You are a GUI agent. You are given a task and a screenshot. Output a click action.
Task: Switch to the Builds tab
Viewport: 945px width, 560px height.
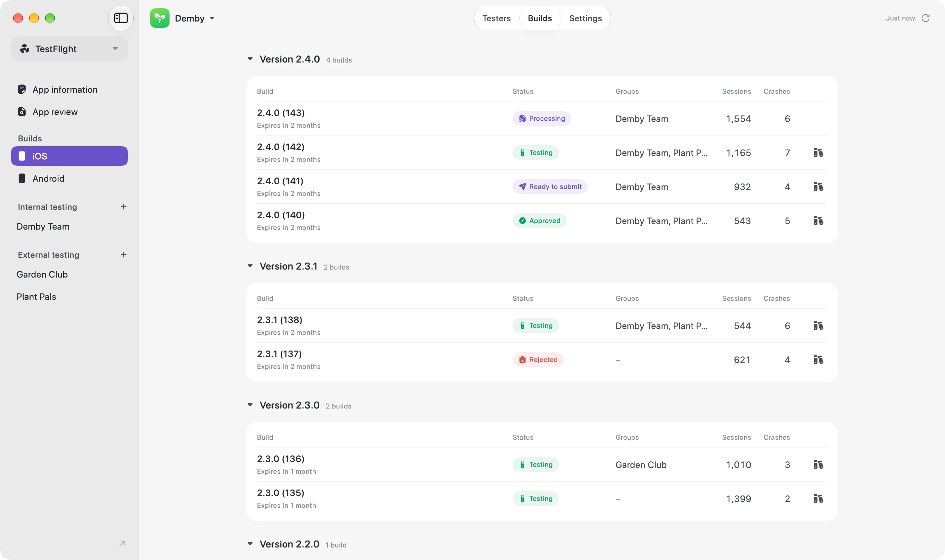tap(540, 18)
